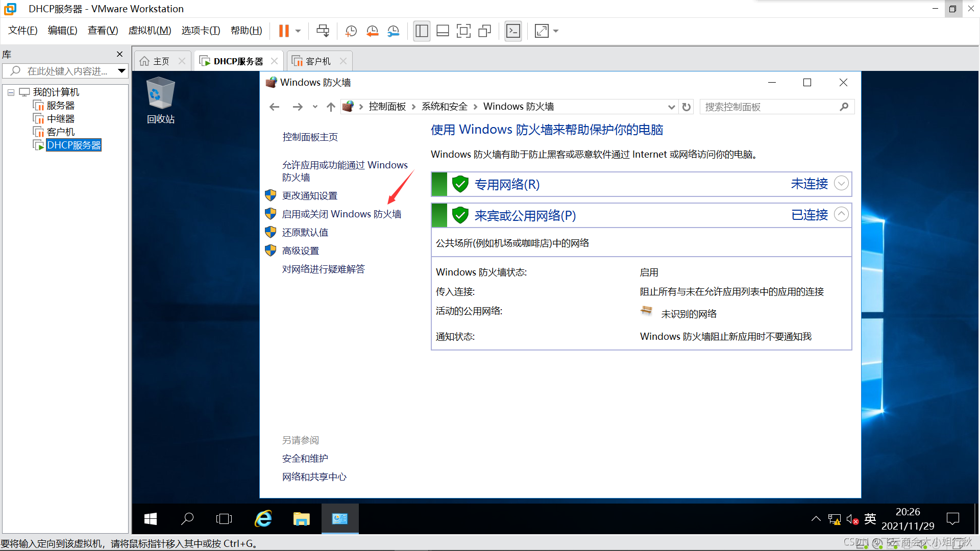Click refresh button in address bar

(x=687, y=107)
